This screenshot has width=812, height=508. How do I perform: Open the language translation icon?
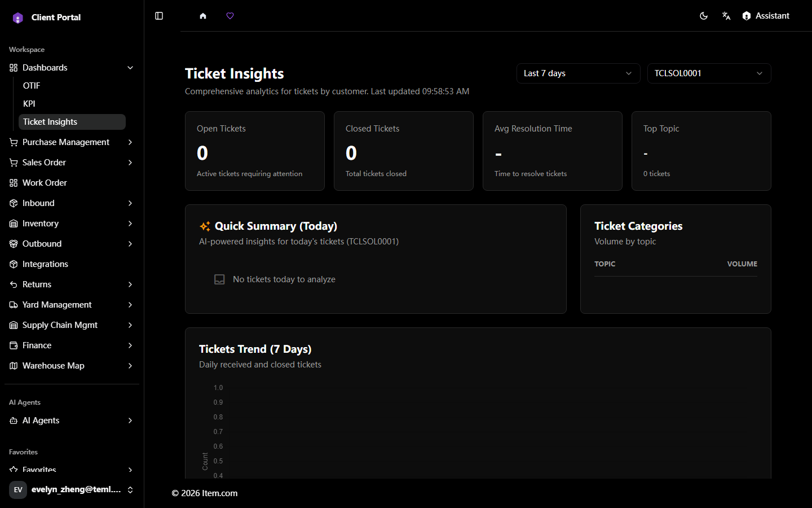click(x=726, y=16)
